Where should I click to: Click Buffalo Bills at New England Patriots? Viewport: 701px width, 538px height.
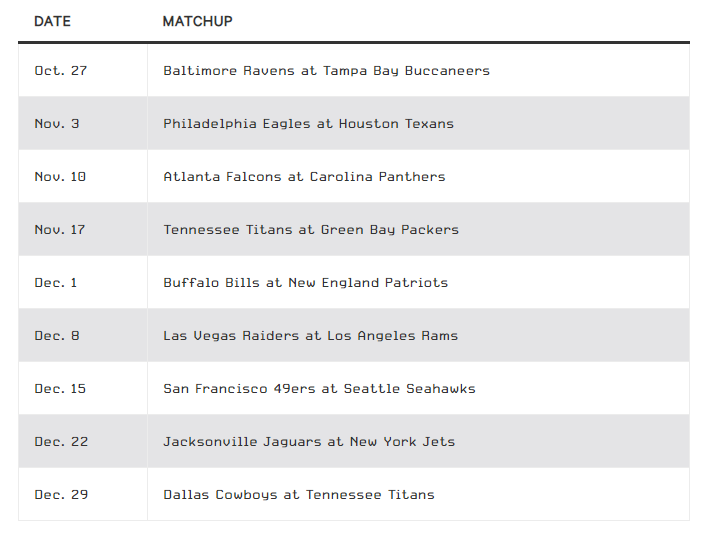click(305, 283)
